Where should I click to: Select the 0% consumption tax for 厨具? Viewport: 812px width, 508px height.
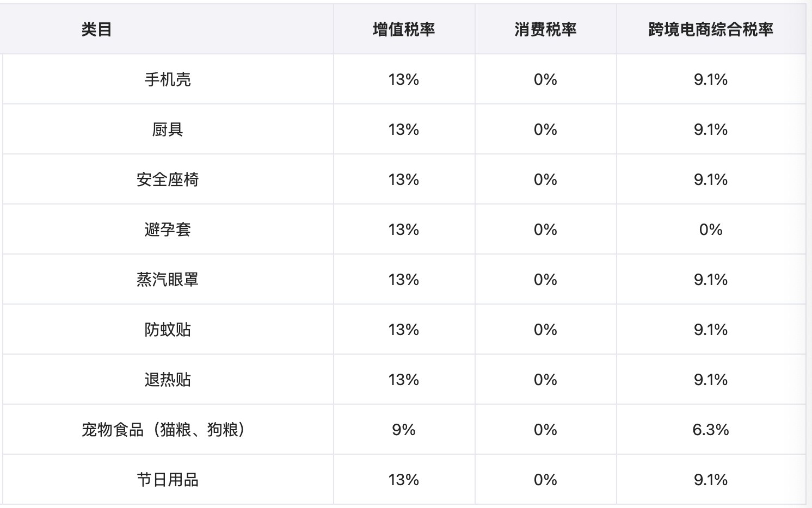[545, 129]
